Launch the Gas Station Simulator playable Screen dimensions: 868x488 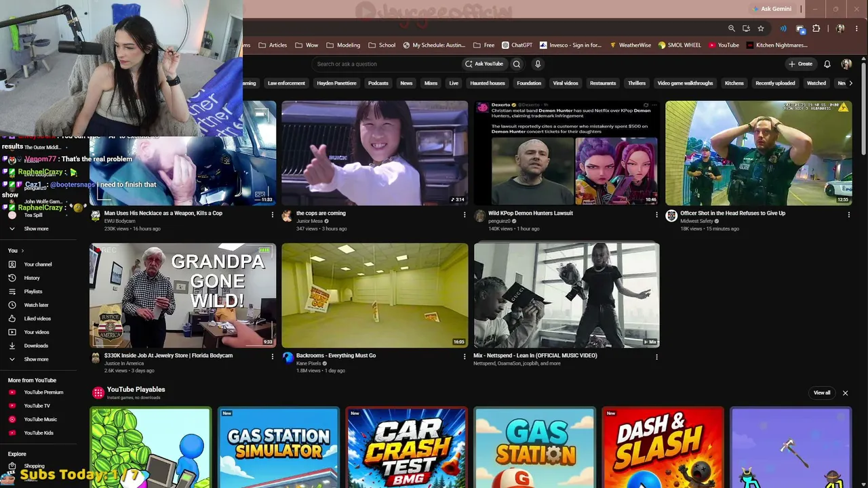tap(279, 447)
